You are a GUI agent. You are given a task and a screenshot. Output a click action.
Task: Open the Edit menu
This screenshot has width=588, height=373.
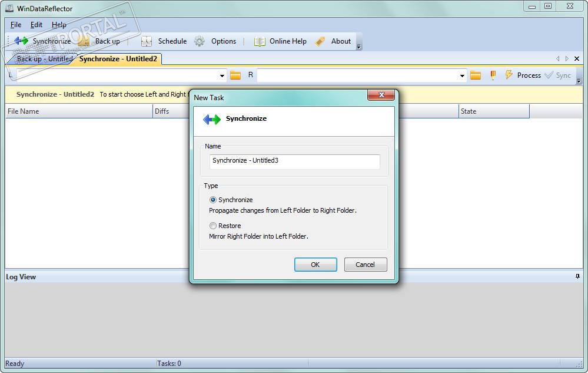36,25
